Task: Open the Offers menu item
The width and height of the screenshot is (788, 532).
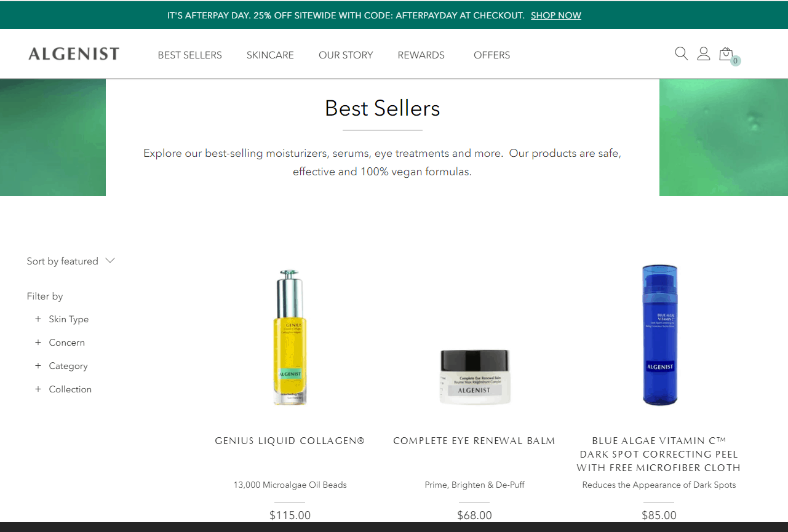Action: [x=492, y=55]
